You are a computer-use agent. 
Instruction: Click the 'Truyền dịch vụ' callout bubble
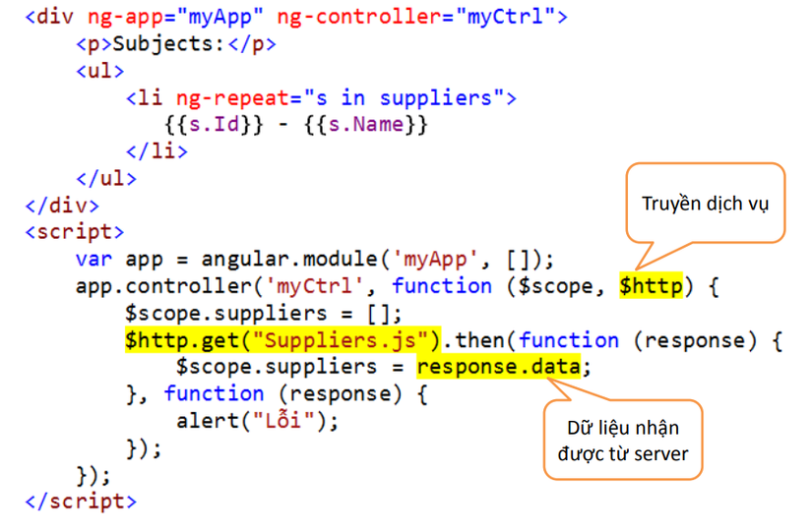point(706,204)
